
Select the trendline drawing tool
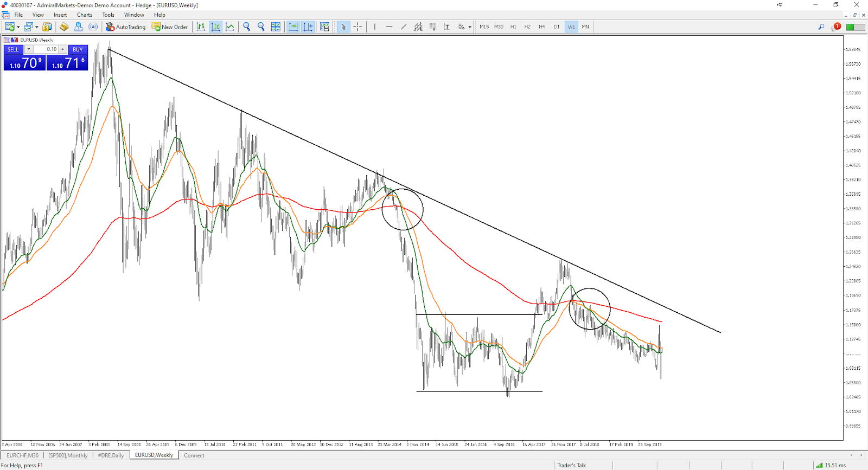point(404,27)
